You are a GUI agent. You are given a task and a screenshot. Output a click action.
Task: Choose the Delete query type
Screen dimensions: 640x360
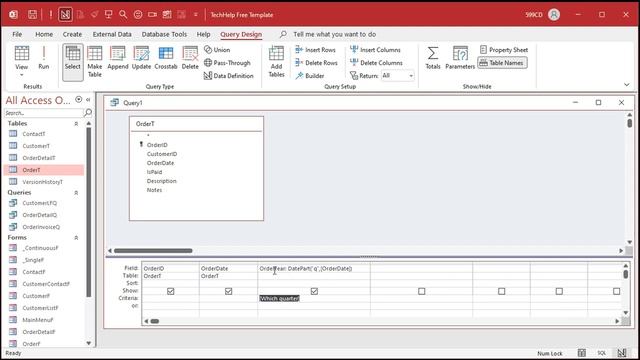[190, 58]
